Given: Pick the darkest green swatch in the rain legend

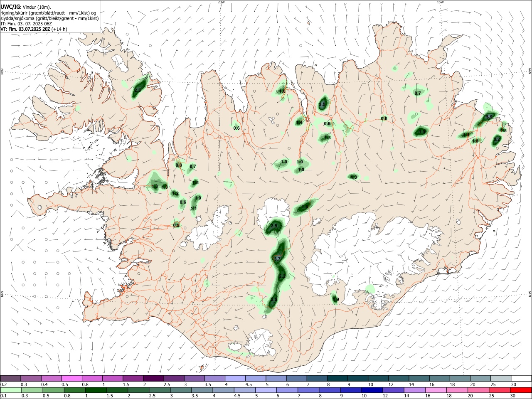Looking at the screenshot, I should point(96,390).
